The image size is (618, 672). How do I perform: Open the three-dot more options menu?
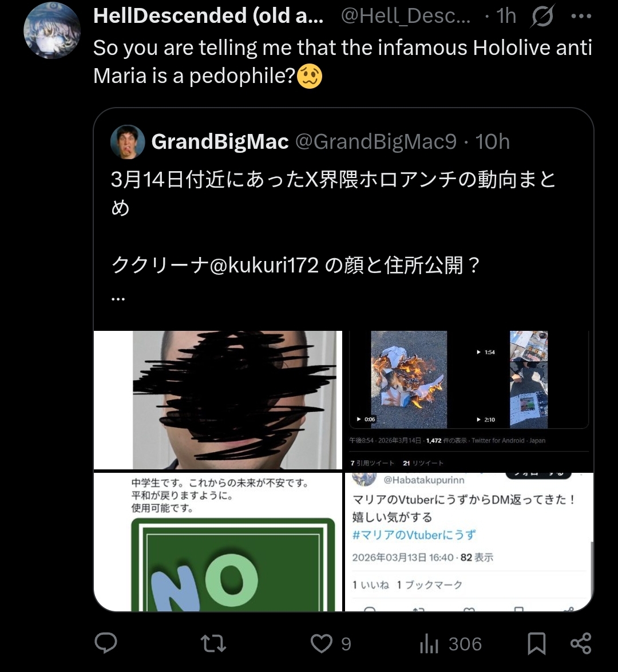pos(581,17)
